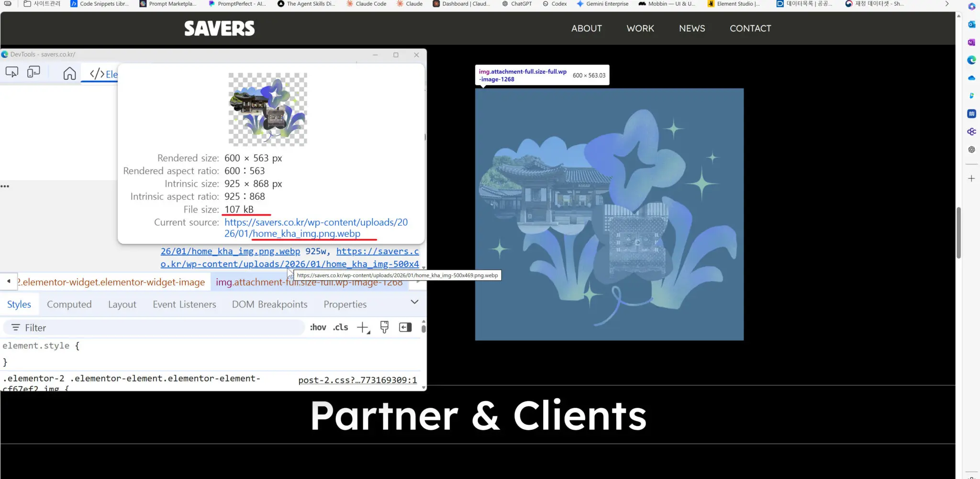Open the DOM Breakpoints tab

click(x=270, y=305)
